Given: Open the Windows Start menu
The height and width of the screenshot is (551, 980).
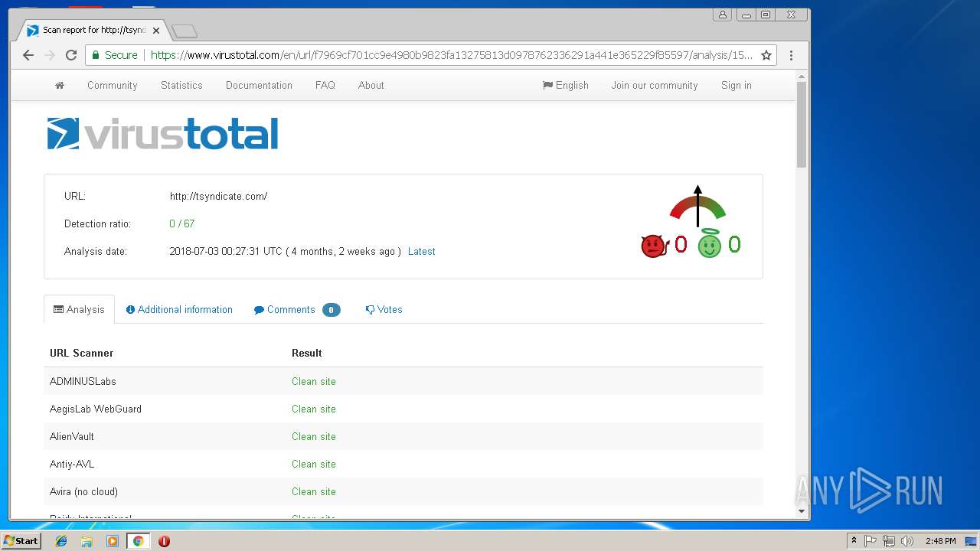Looking at the screenshot, I should 21,541.
